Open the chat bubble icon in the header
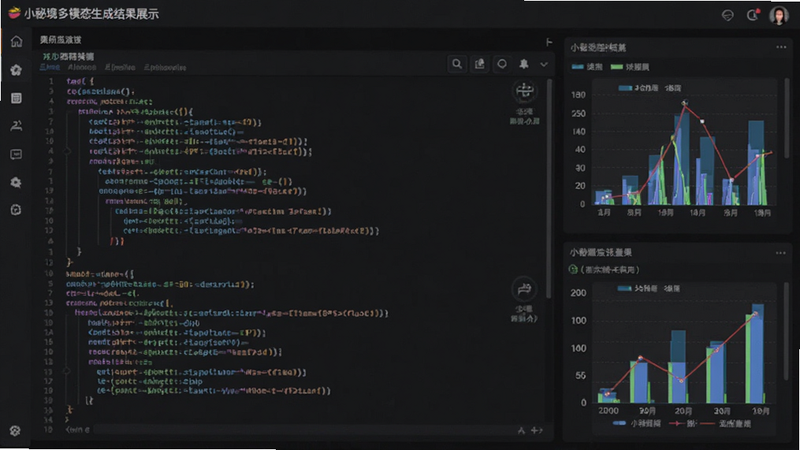The image size is (800, 450). coord(728,15)
